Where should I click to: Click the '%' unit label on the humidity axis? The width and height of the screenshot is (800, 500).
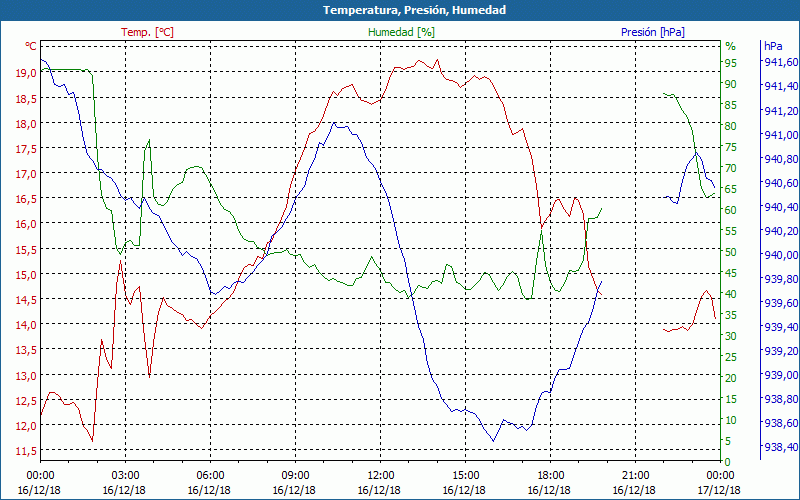[731, 46]
